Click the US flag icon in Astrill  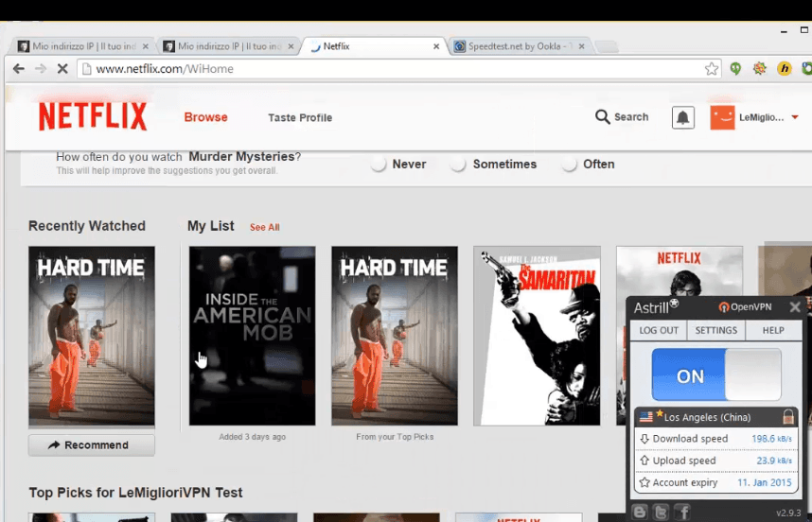pyautogui.click(x=645, y=416)
